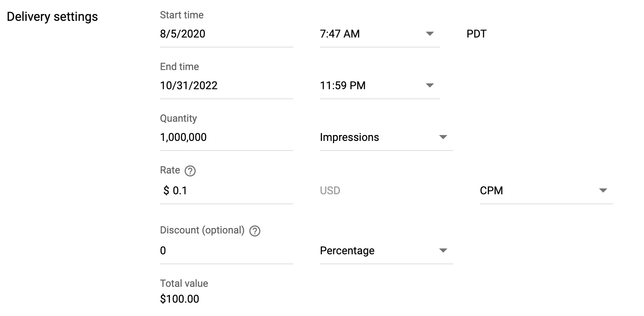Click the PDT timezone label
Viewport: 644px width, 316px height.
pyautogui.click(x=476, y=34)
